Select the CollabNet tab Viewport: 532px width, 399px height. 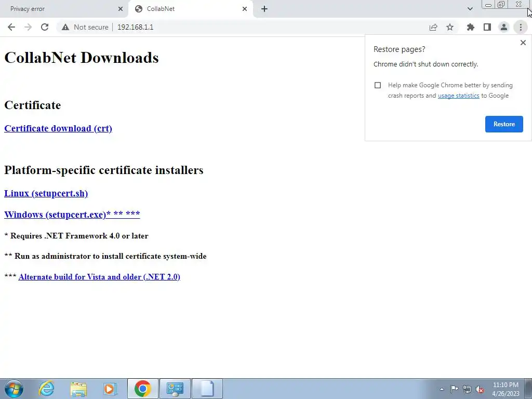[x=190, y=9]
